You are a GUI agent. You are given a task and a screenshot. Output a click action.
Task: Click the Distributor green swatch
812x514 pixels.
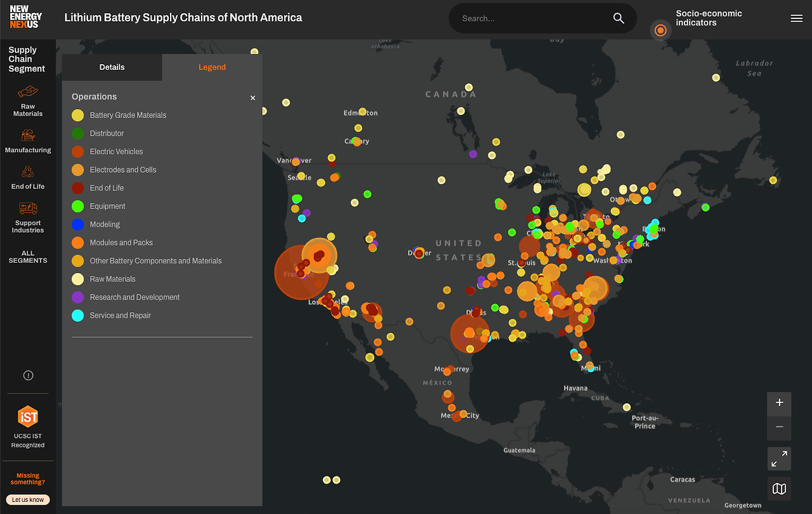coord(77,133)
